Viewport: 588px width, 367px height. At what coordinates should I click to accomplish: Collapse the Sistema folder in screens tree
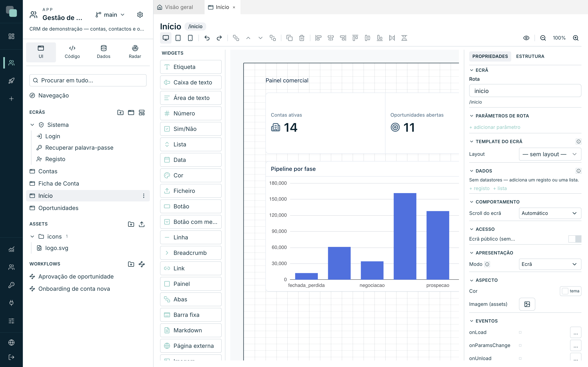32,125
